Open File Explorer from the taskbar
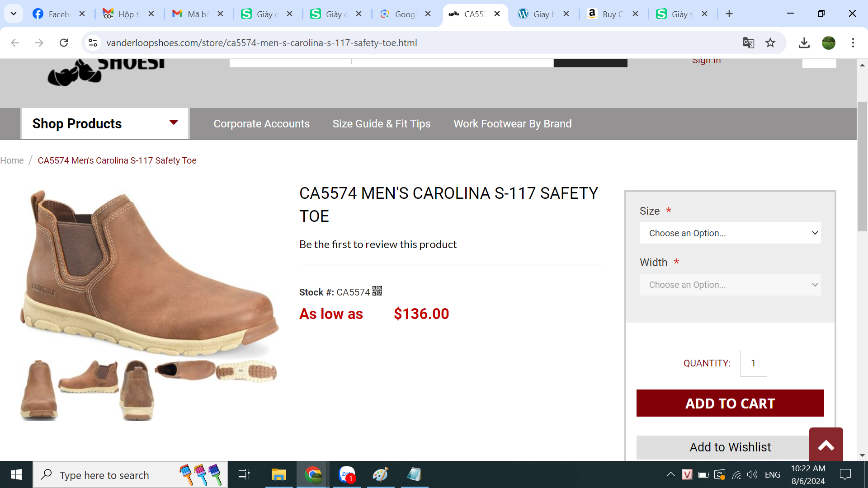Viewport: 868px width, 488px height. 278,474
